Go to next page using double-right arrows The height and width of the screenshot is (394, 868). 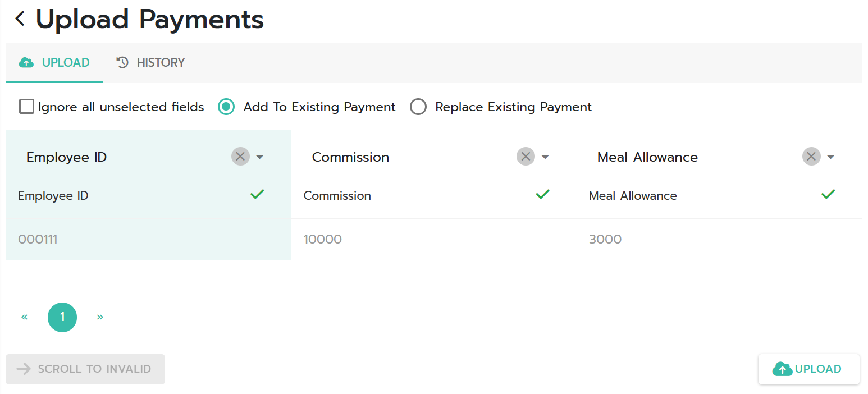click(100, 317)
